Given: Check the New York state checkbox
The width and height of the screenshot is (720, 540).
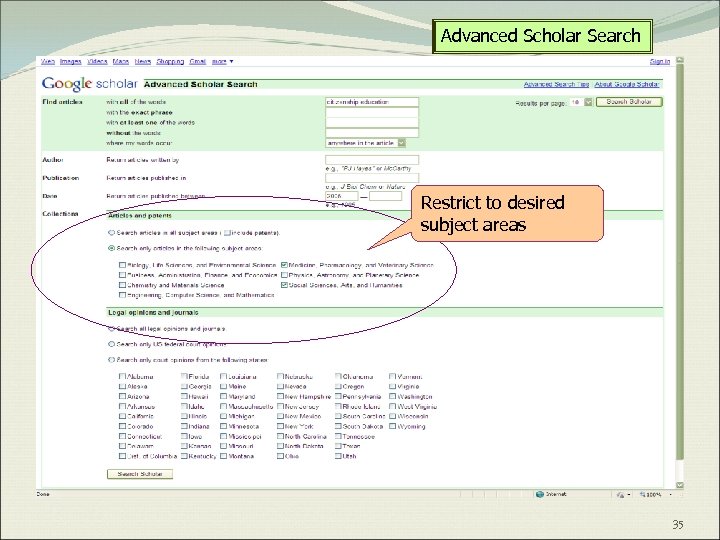Looking at the screenshot, I should coord(280,426).
